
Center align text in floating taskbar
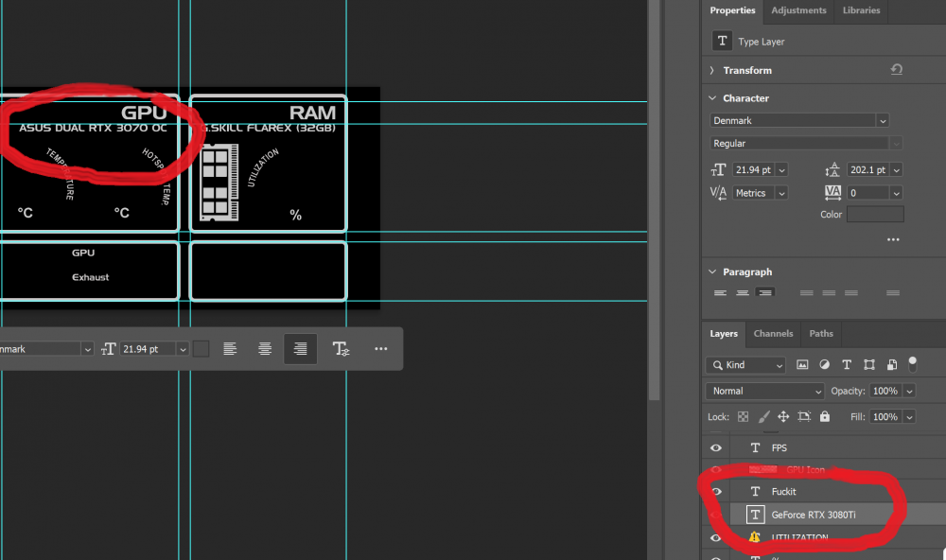pyautogui.click(x=264, y=349)
